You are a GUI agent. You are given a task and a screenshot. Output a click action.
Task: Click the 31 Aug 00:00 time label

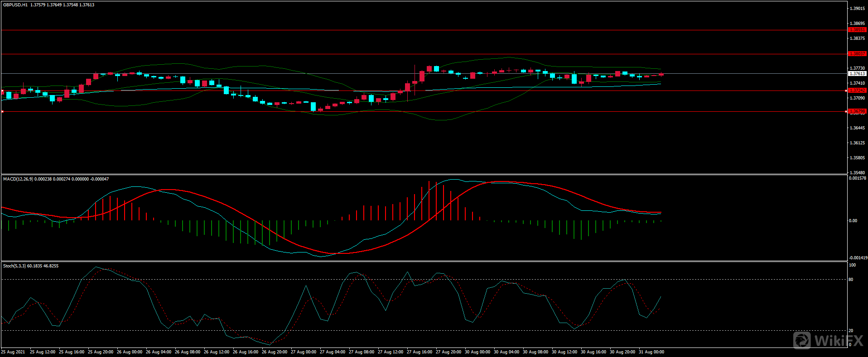point(651,352)
